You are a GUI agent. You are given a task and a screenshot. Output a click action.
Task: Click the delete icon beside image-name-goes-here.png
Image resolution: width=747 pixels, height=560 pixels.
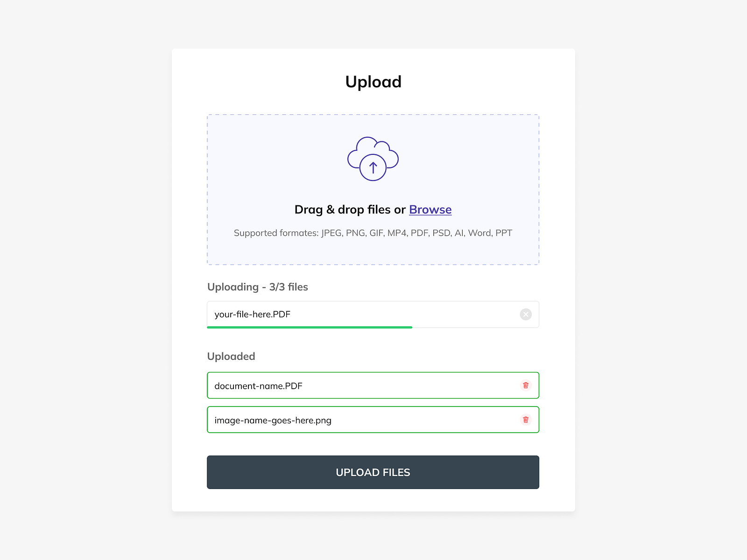(x=526, y=420)
